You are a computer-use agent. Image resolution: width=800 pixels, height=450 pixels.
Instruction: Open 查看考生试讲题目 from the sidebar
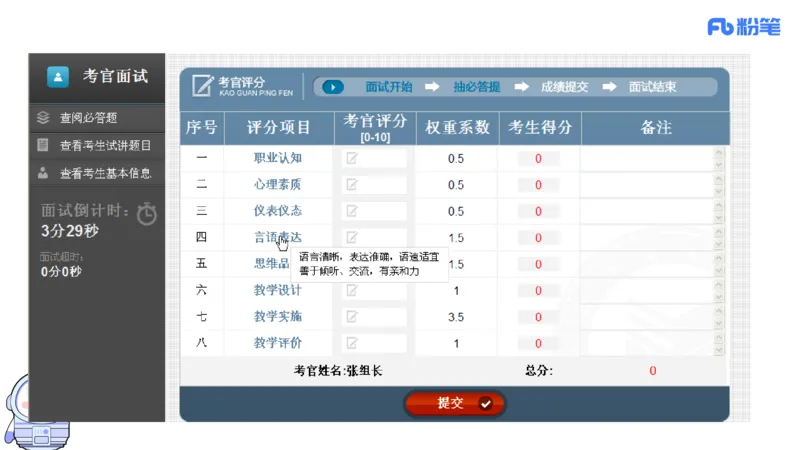tap(105, 145)
